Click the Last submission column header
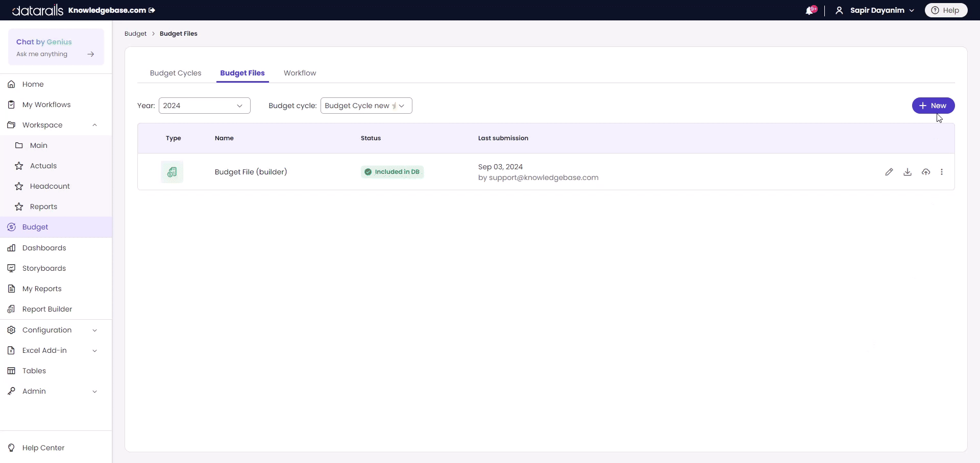This screenshot has width=980, height=463. tap(503, 138)
